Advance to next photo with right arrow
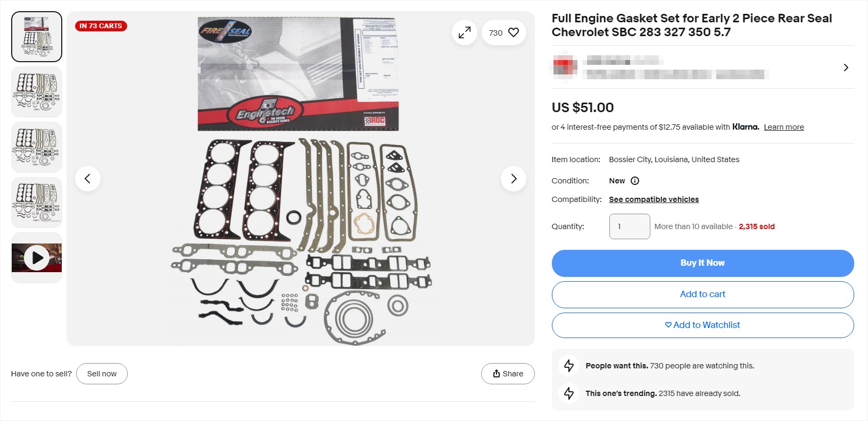Viewport: 868px width, 421px height. click(513, 179)
